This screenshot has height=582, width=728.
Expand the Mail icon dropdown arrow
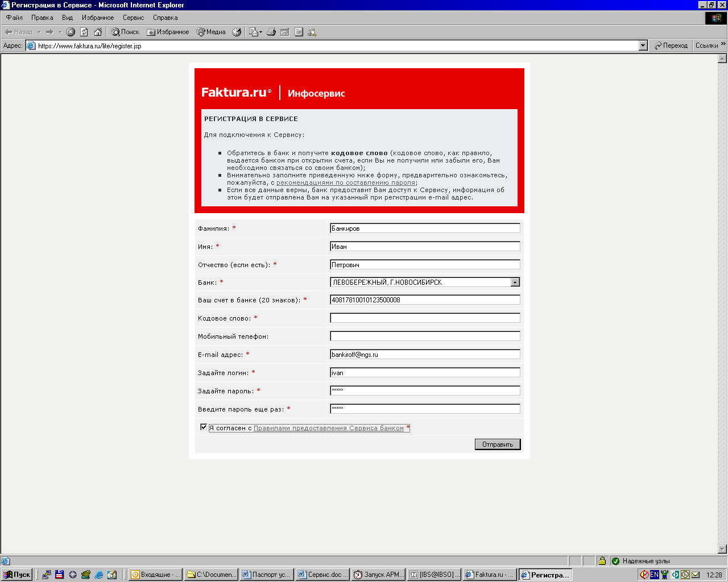click(261, 32)
